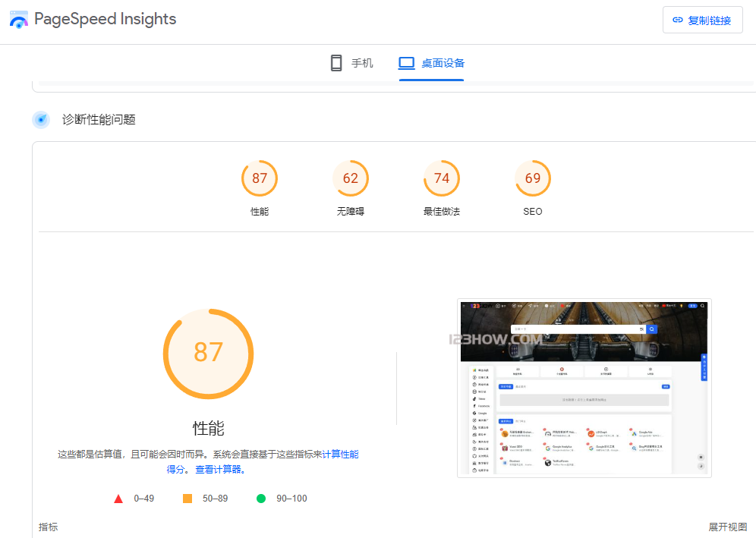Click the desktop monitor icon
The width and height of the screenshot is (756, 538).
coord(407,63)
